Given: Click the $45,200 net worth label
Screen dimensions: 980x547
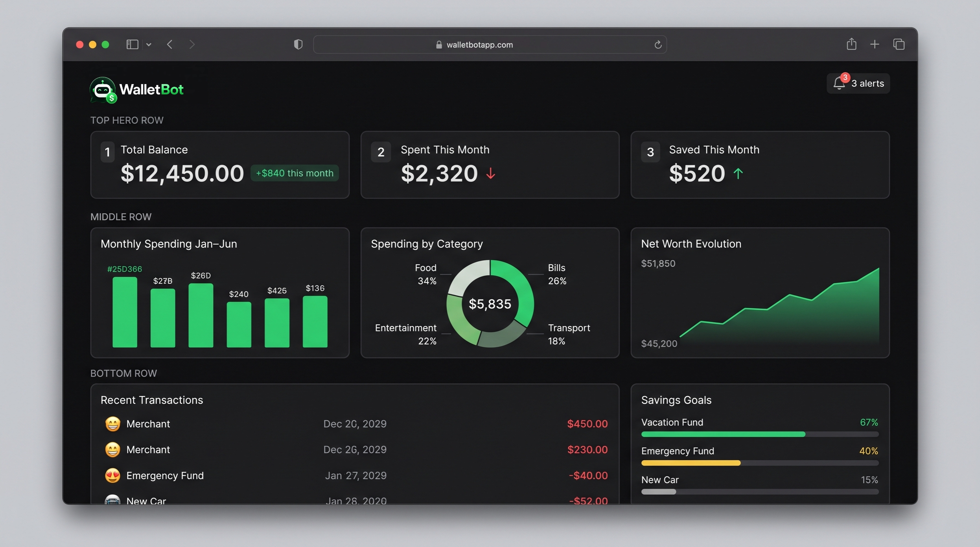Looking at the screenshot, I should click(659, 344).
